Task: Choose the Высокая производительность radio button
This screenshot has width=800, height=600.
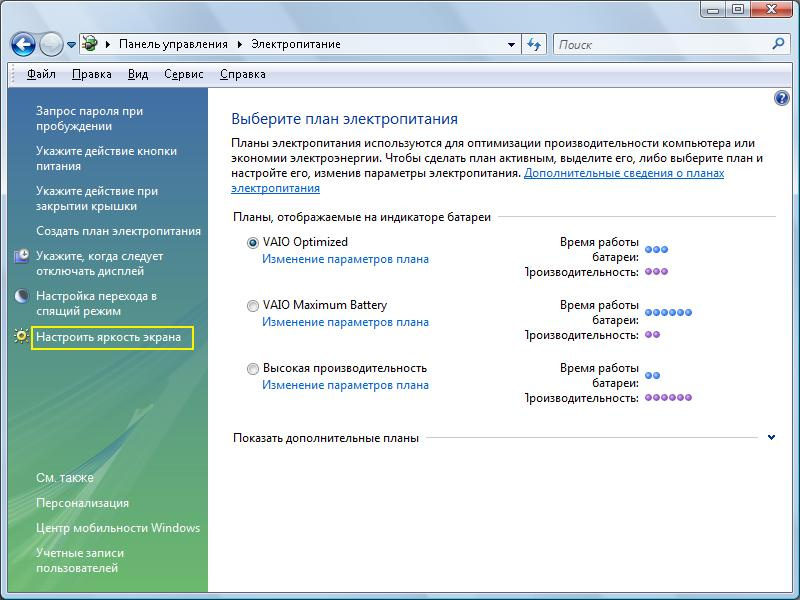Action: pos(252,369)
